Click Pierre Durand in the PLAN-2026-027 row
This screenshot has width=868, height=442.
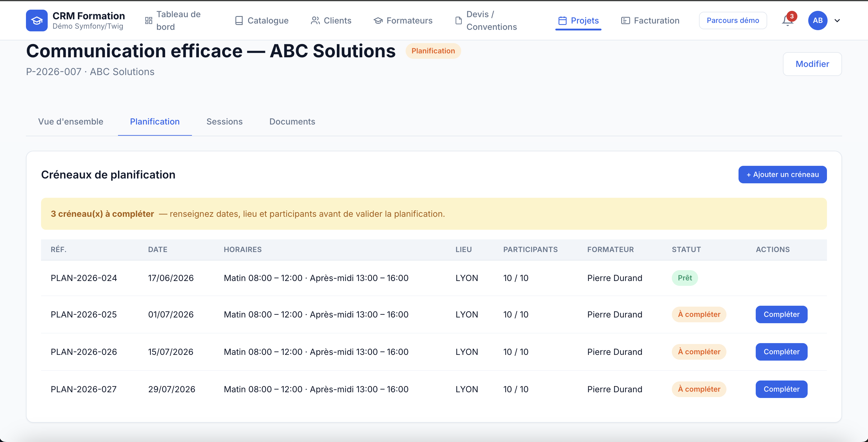[x=614, y=389]
